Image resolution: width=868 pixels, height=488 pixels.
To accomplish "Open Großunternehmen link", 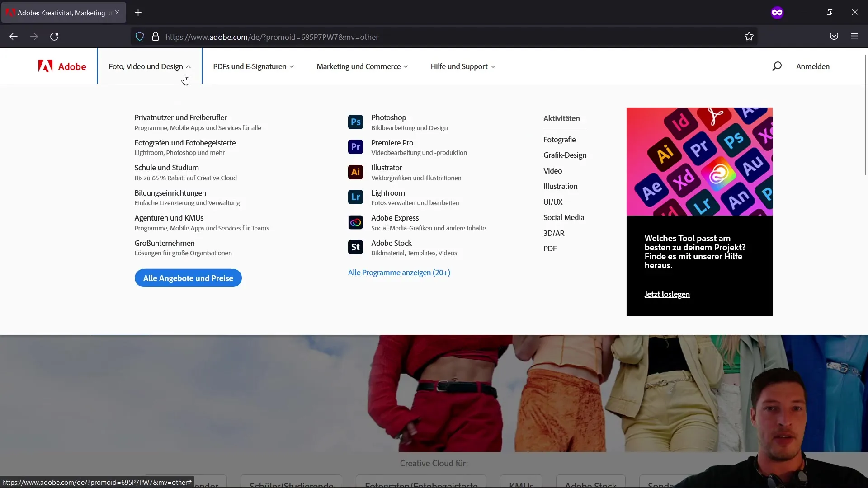I will pyautogui.click(x=165, y=243).
